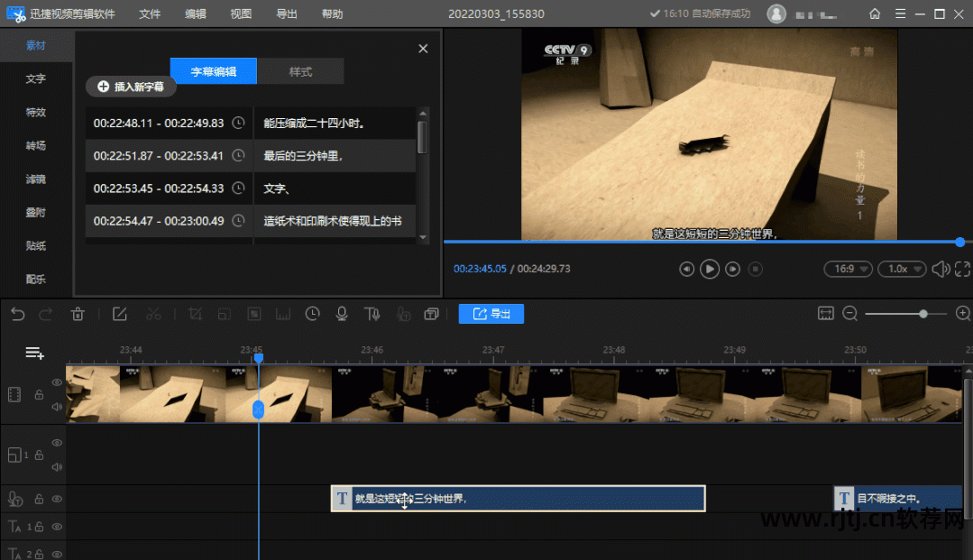Click the subtitle list scroll-up arrow
The image size is (973, 560).
point(423,113)
